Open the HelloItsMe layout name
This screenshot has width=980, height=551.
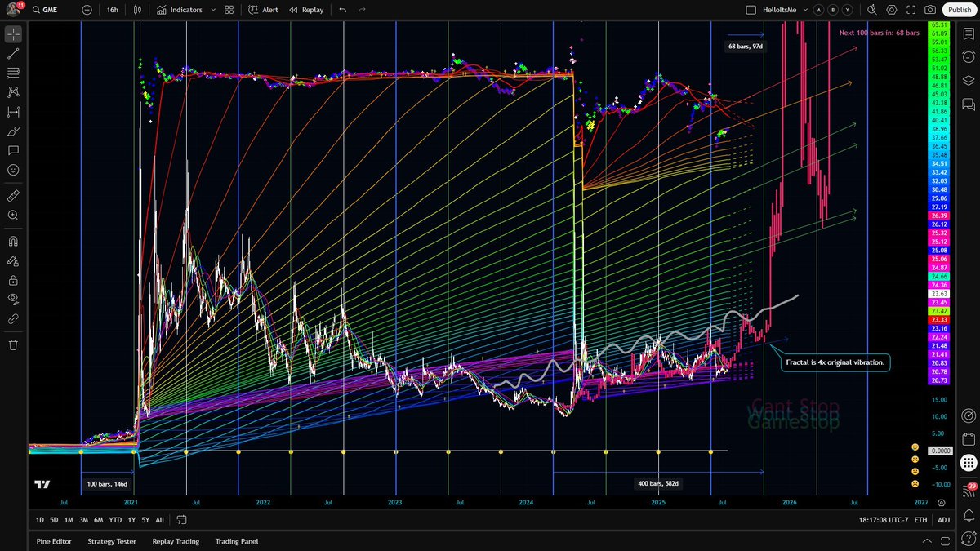pyautogui.click(x=778, y=10)
